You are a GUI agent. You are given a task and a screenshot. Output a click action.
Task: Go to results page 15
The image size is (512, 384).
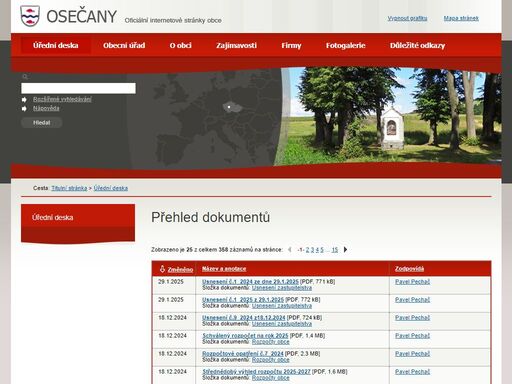point(335,250)
